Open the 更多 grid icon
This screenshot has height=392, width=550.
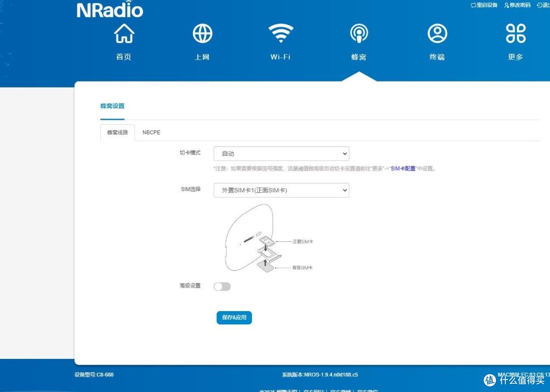coord(515,33)
